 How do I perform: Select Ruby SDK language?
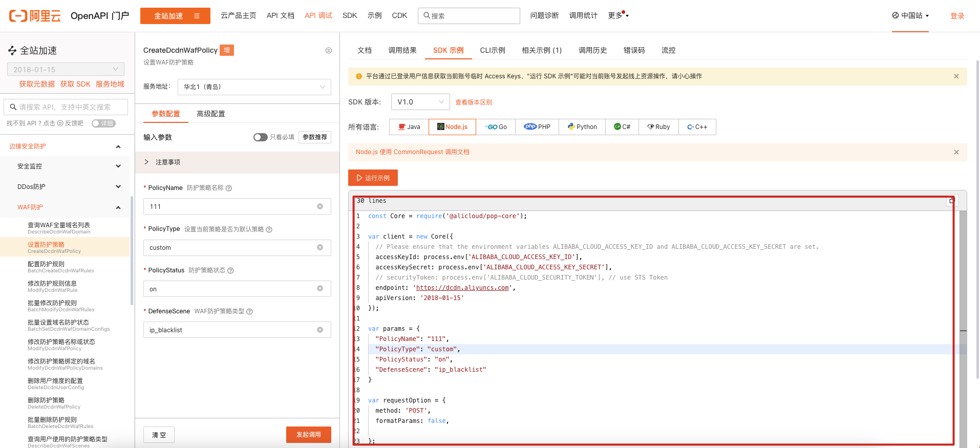(x=658, y=127)
